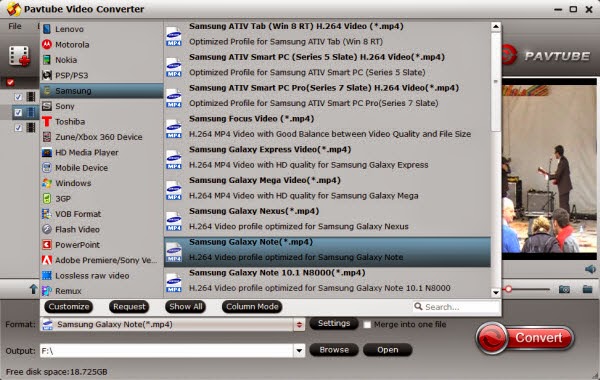This screenshot has width=600, height=380.
Task: Click the Samsung Galaxy Nexus MP4 icon
Action: point(174,221)
